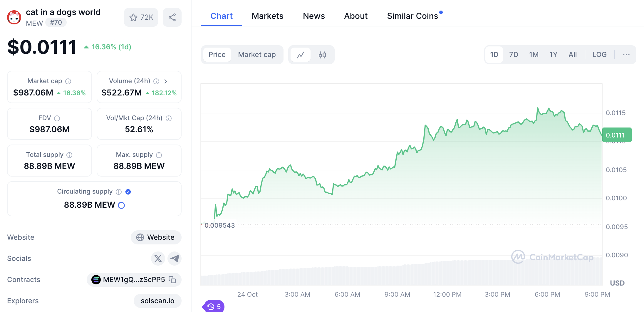Click the MEW1gQ...zScPP5 contract address
The width and height of the screenshot is (644, 312).
point(134,280)
